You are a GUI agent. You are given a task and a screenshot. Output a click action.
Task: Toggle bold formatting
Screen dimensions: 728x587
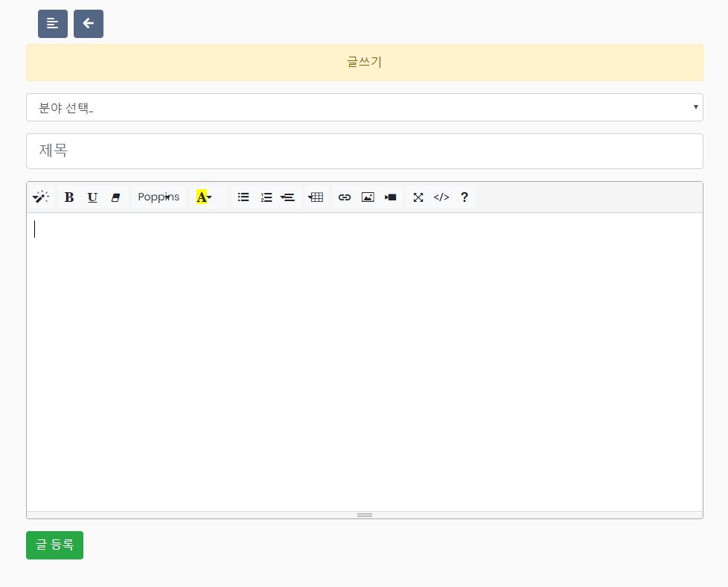[69, 197]
